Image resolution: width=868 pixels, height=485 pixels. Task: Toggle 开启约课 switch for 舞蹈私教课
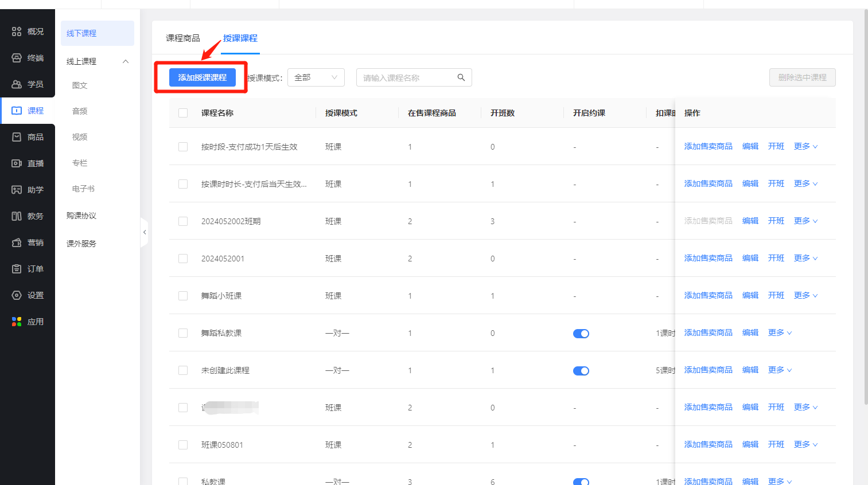click(x=581, y=334)
